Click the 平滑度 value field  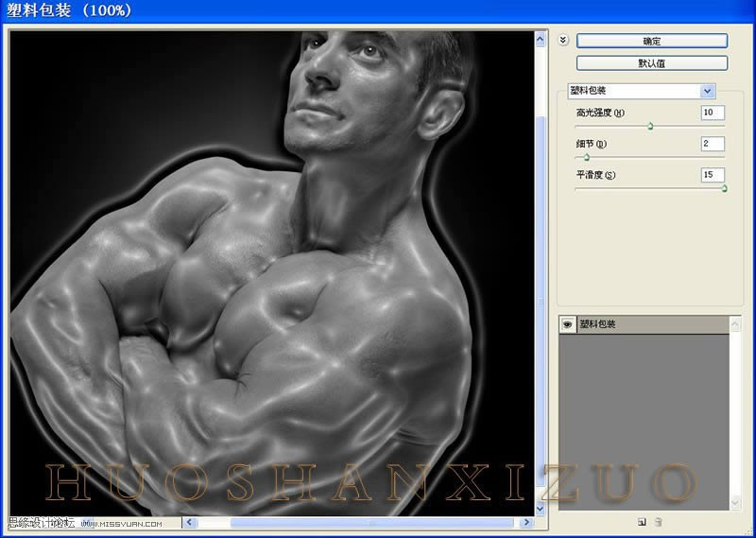(x=713, y=175)
